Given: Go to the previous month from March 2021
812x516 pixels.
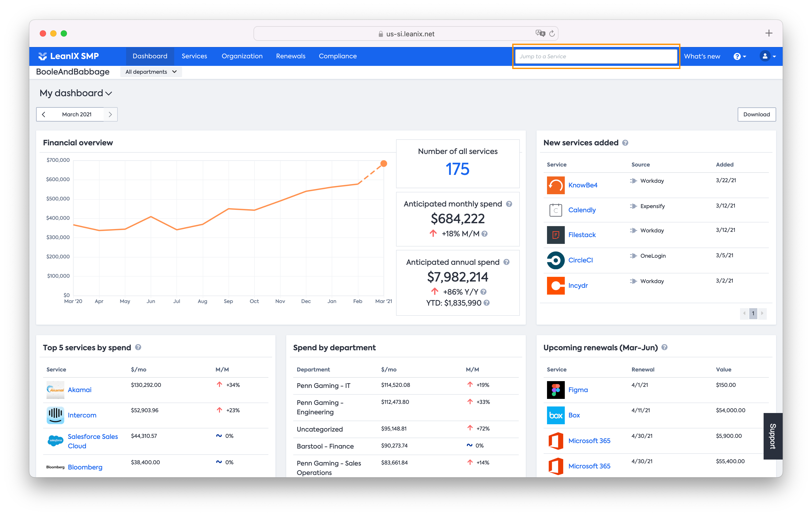Looking at the screenshot, I should [x=43, y=114].
